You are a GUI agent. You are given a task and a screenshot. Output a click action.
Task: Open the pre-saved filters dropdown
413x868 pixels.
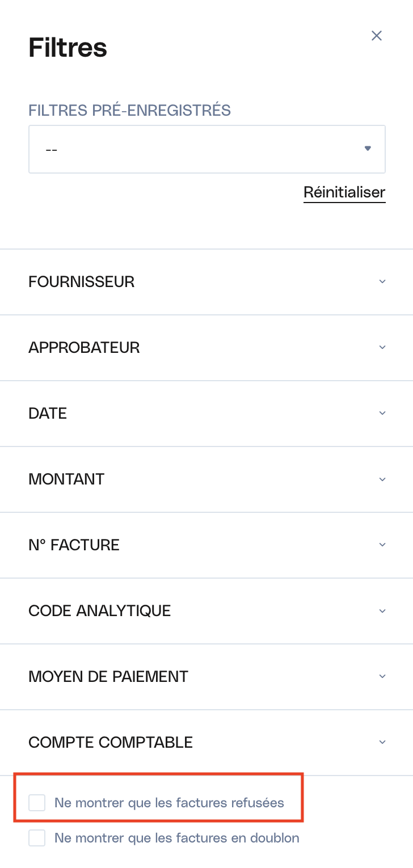[x=207, y=149]
